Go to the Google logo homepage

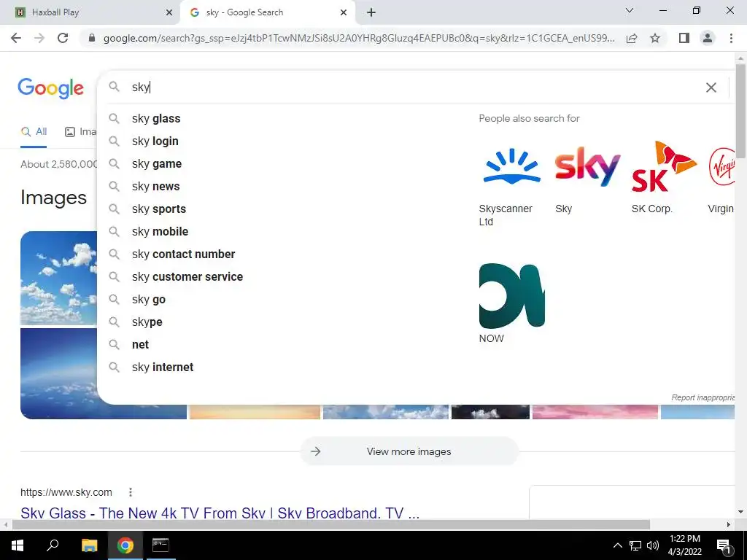(x=50, y=87)
